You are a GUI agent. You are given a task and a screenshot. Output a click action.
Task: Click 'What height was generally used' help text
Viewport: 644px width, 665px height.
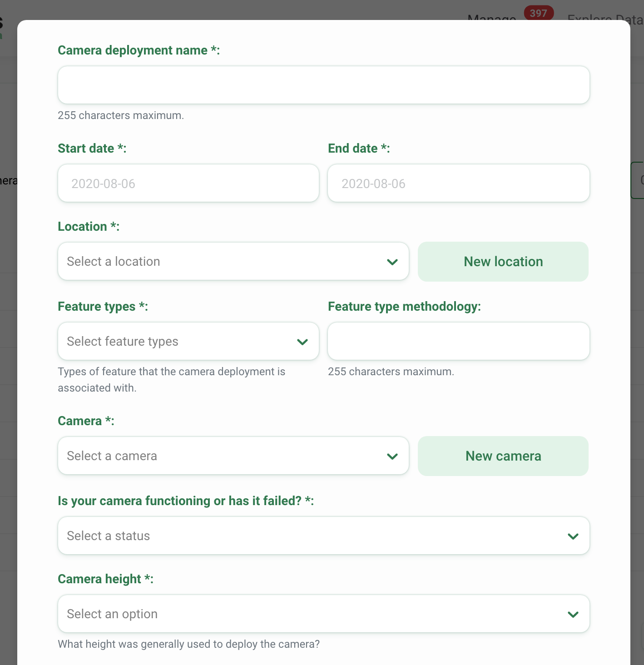tap(189, 644)
